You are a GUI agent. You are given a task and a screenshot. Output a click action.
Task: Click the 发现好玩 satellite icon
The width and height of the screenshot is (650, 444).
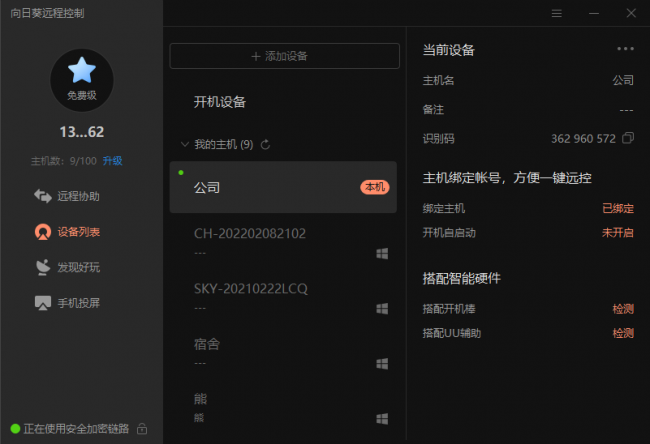43,267
